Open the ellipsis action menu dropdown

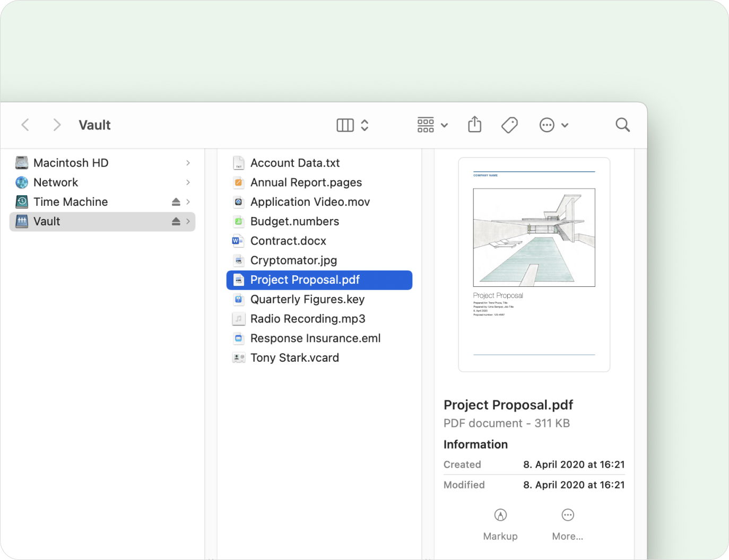(x=553, y=125)
